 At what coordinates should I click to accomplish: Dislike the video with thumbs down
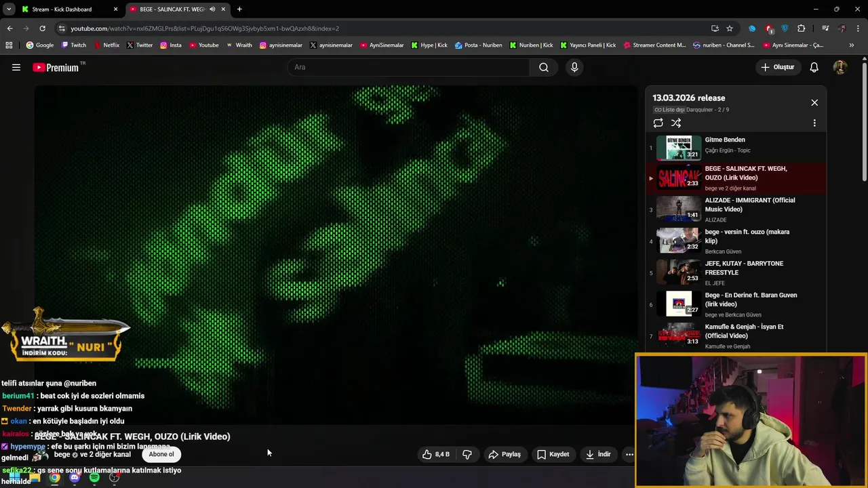[x=467, y=454]
